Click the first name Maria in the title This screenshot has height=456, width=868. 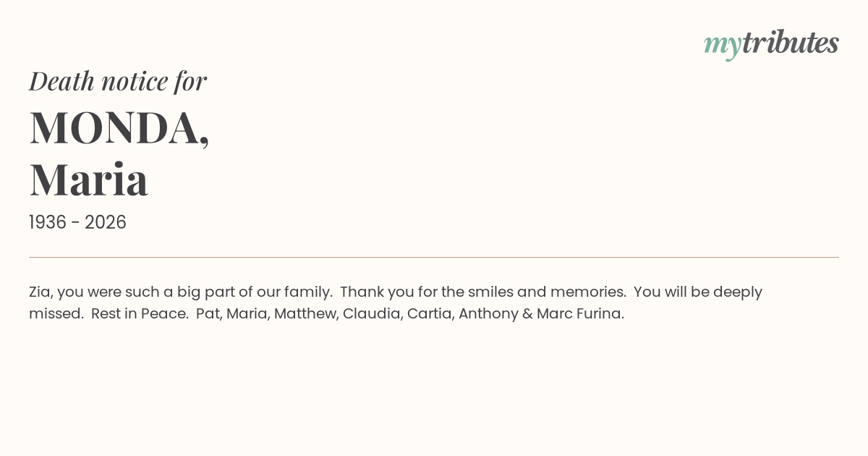[89, 180]
